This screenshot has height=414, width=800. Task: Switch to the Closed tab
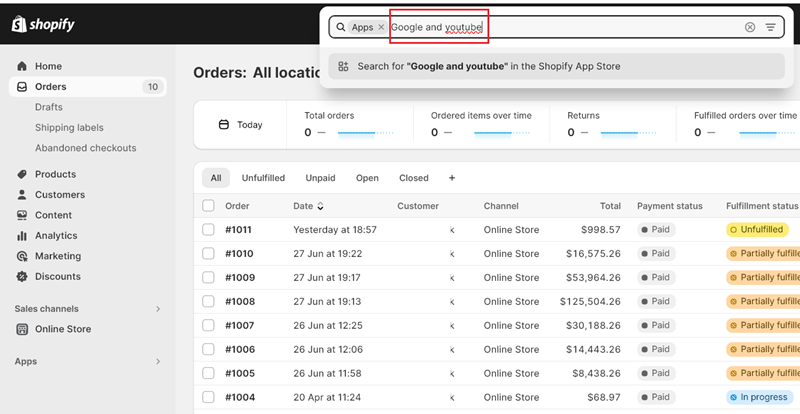click(414, 178)
